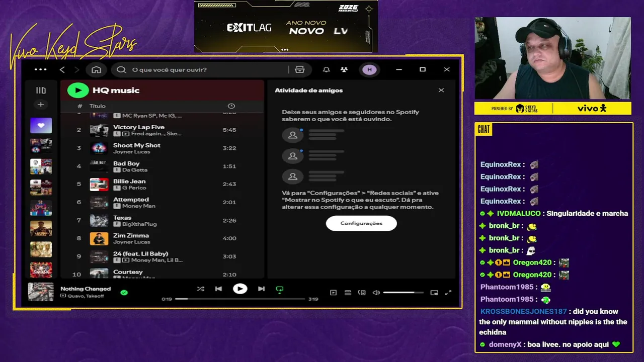This screenshot has height=362, width=644.
Task: Select the track Victory Lap Five
Action: point(139,127)
